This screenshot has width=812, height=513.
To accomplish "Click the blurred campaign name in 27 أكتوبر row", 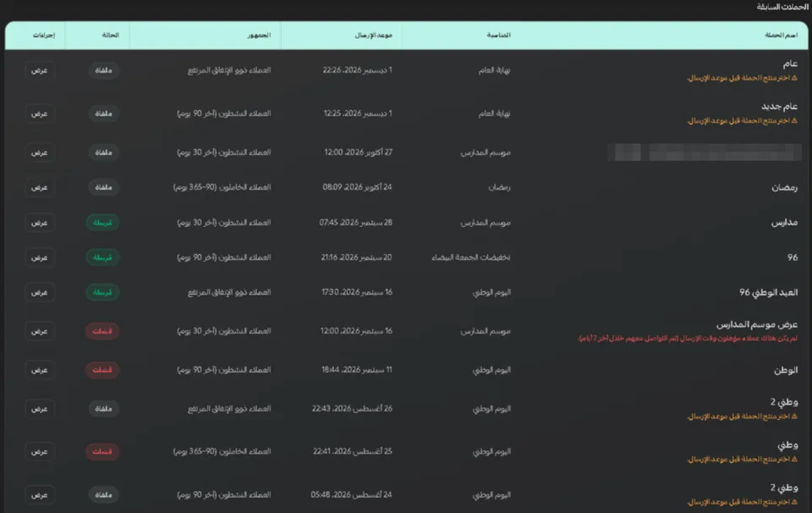I will (705, 152).
